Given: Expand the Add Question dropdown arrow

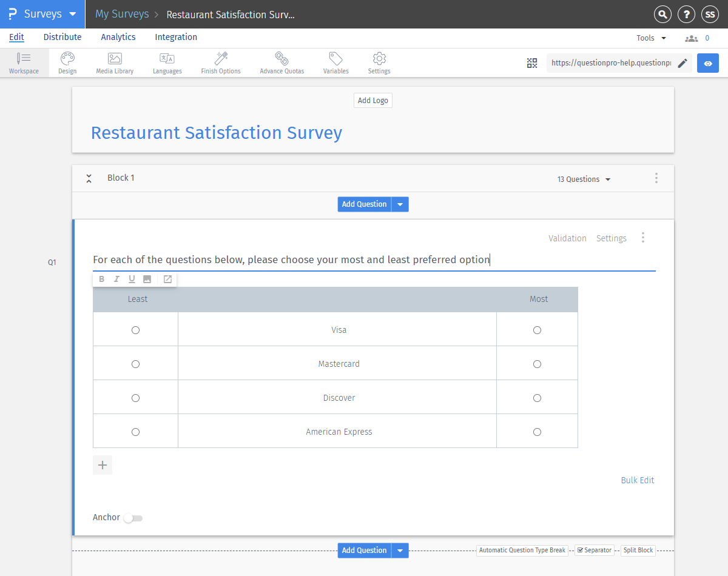Looking at the screenshot, I should coord(400,204).
